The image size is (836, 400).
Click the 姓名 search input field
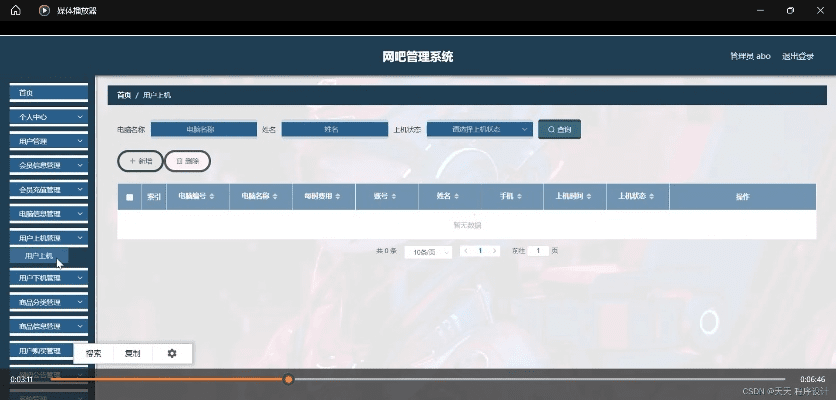335,129
